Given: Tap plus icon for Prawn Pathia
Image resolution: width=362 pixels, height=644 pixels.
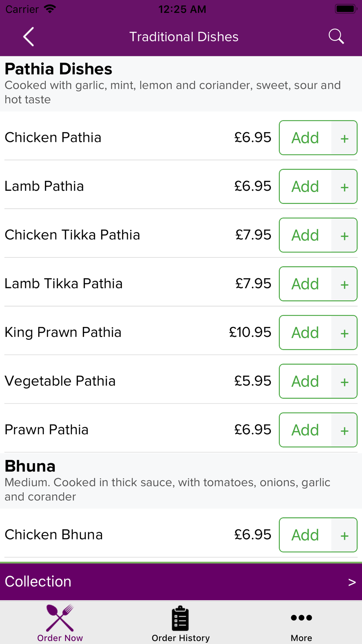Looking at the screenshot, I should [x=344, y=430].
